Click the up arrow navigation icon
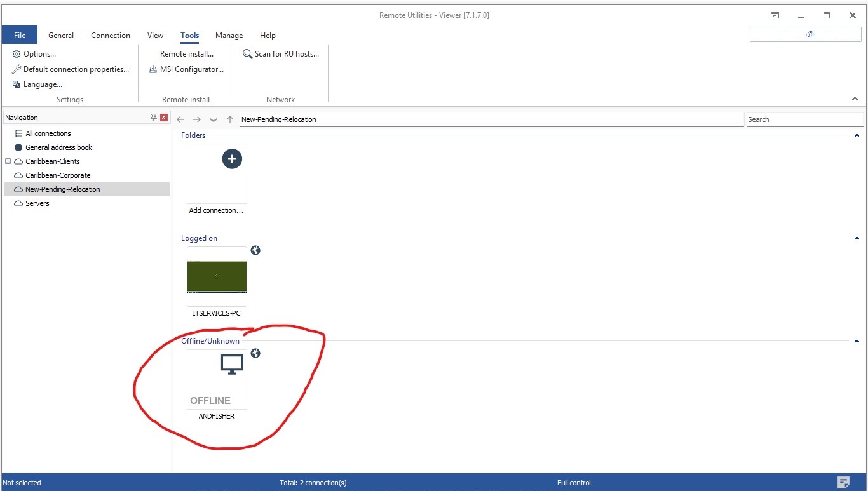The image size is (868, 491). click(x=230, y=119)
